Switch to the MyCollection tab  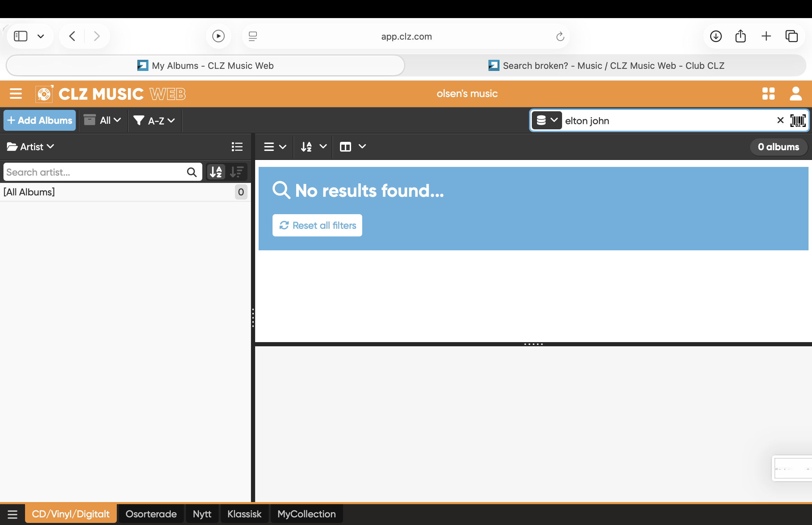pyautogui.click(x=306, y=514)
